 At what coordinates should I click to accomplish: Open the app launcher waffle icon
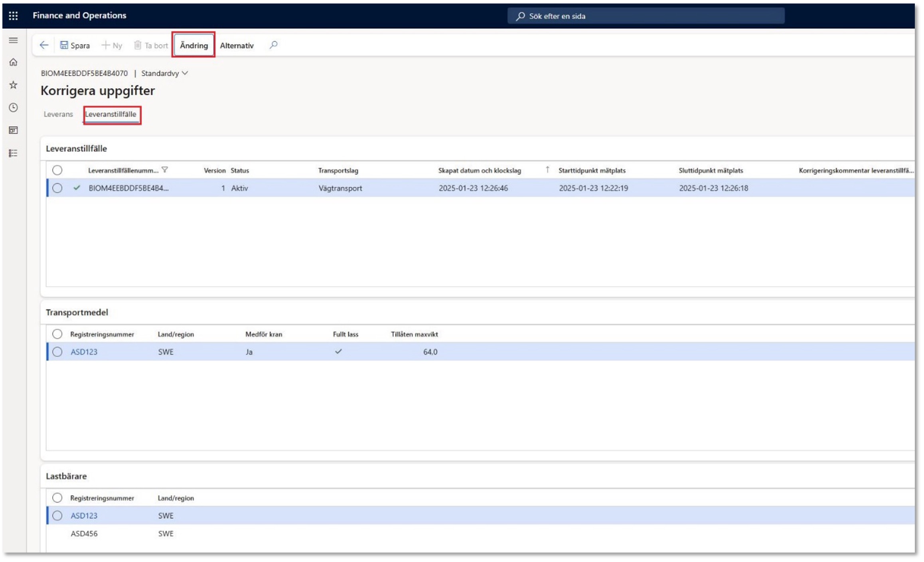click(x=13, y=16)
